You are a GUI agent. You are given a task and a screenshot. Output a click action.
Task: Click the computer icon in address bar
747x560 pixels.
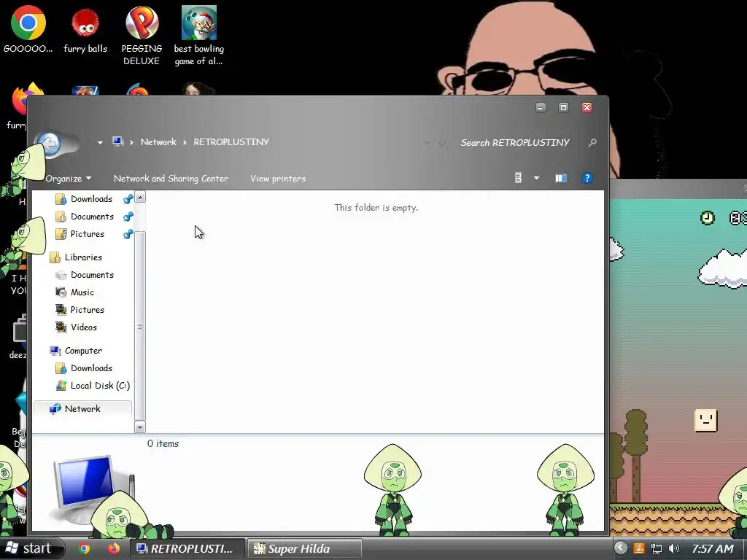click(x=118, y=141)
